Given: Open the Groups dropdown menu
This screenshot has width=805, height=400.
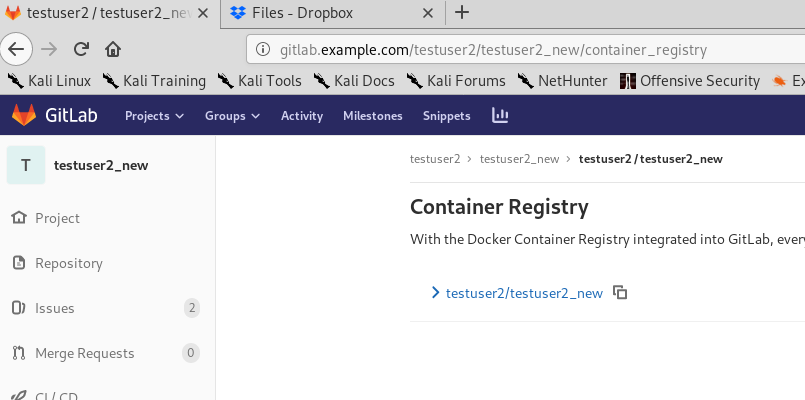Looking at the screenshot, I should 232,116.
